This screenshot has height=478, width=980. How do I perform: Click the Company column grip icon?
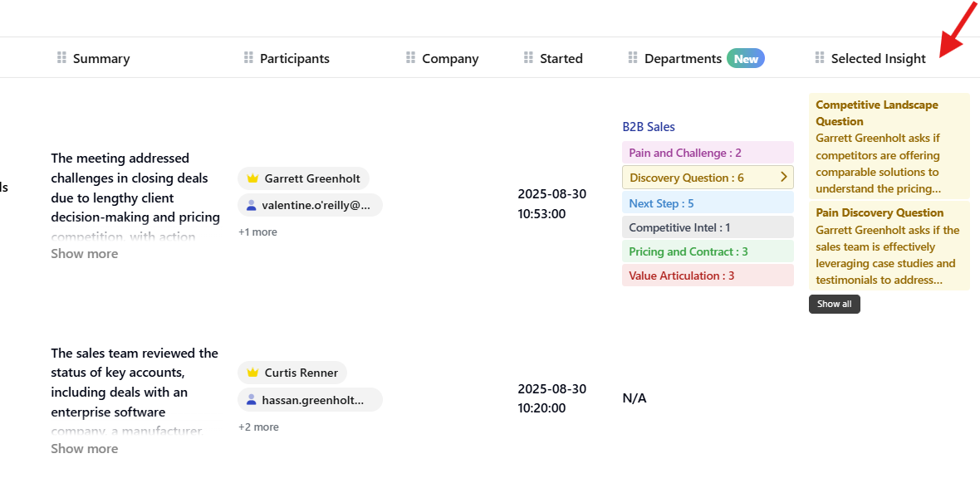pyautogui.click(x=410, y=58)
